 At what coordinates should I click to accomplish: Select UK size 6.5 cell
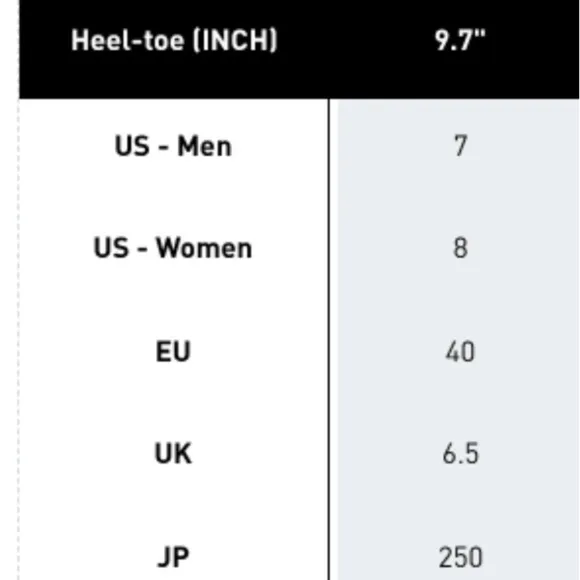pyautogui.click(x=461, y=453)
